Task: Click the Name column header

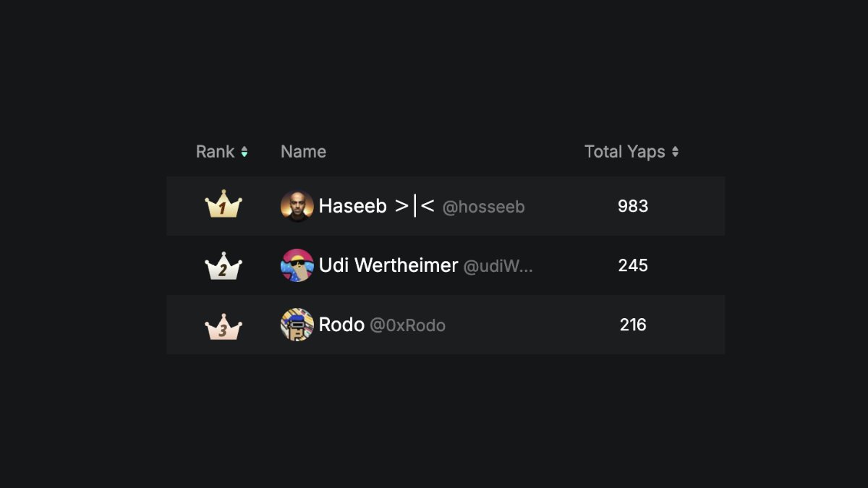Action: coord(303,152)
